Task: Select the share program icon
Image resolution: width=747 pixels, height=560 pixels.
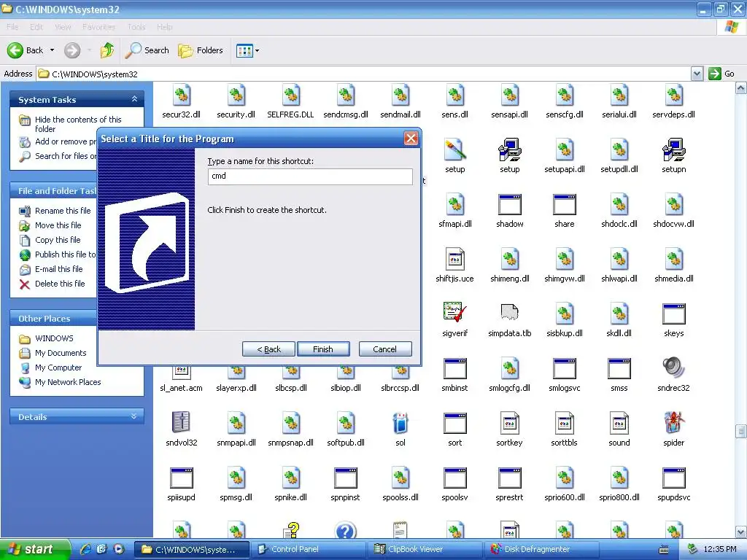Action: coord(564,204)
